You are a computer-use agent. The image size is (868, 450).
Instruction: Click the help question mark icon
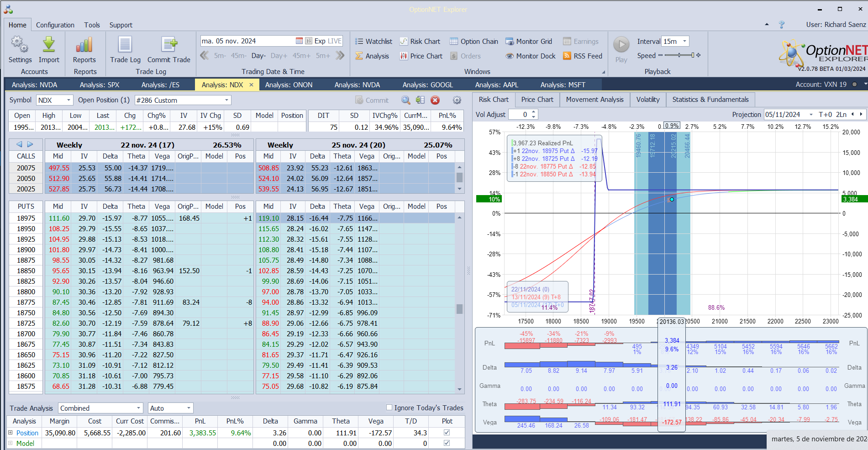tap(782, 24)
